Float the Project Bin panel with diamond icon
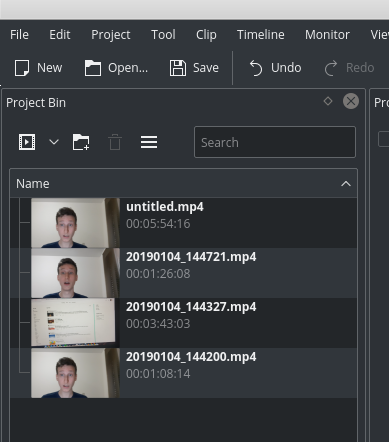Screen dimensions: 389x442 (x=328, y=101)
